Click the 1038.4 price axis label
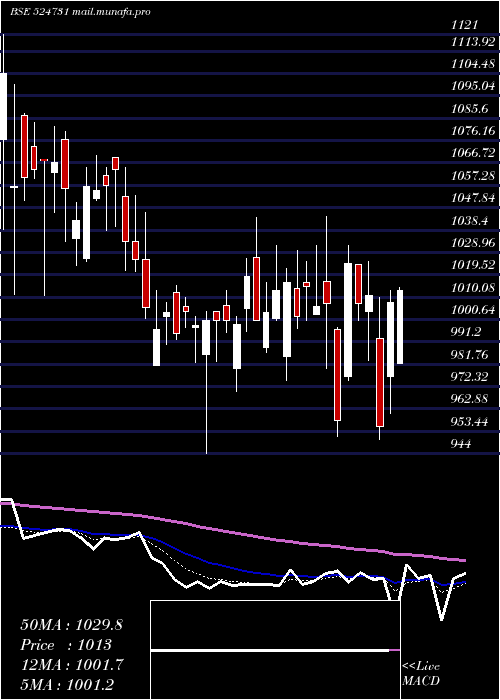Image resolution: width=500 pixels, height=700 pixels. (x=469, y=220)
